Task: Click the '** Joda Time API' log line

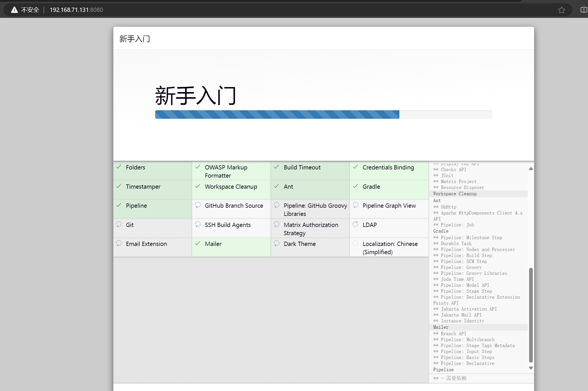Action: pos(453,279)
